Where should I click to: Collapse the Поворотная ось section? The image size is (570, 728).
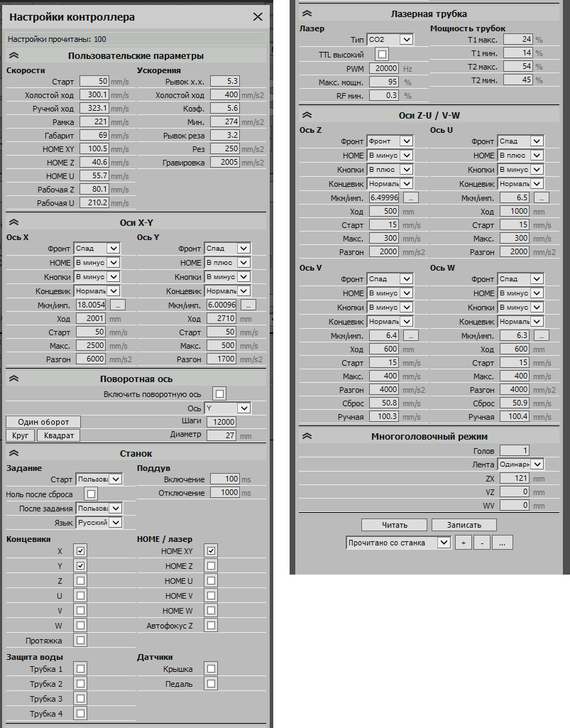pyautogui.click(x=14, y=379)
